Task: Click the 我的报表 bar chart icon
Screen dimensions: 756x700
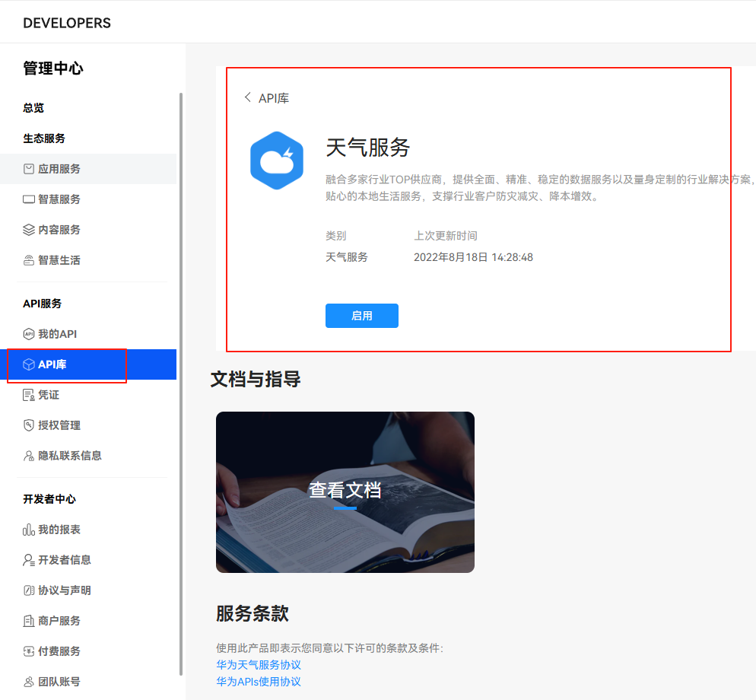Action: pos(29,530)
